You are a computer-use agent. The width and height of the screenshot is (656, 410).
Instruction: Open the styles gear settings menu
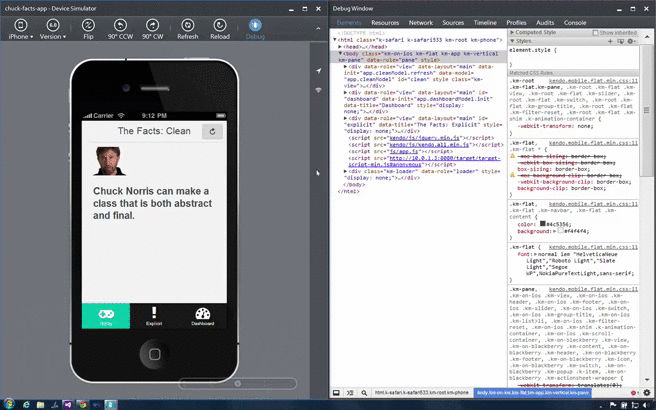631,41
